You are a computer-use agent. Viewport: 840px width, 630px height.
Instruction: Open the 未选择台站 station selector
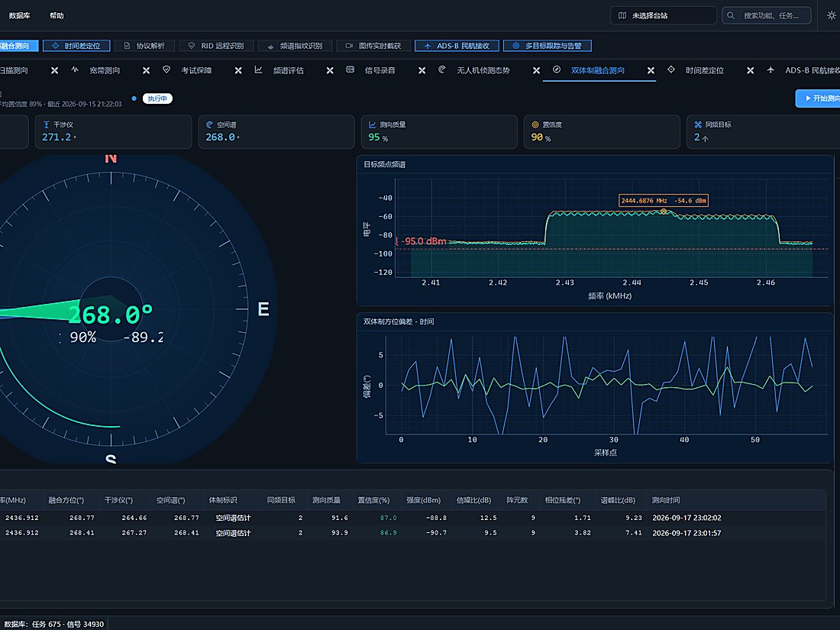(x=663, y=15)
